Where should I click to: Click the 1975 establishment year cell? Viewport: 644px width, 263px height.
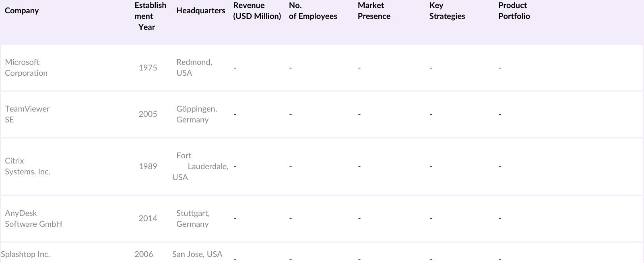pos(148,68)
